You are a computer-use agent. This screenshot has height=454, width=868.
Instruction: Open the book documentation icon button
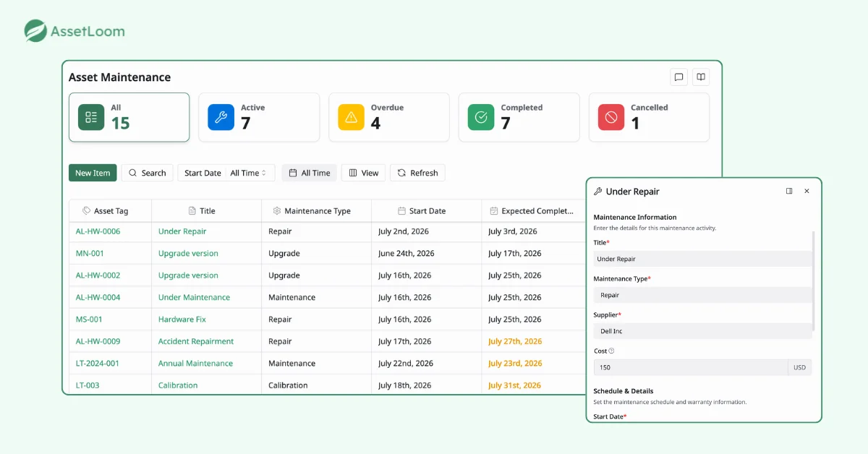[700, 77]
